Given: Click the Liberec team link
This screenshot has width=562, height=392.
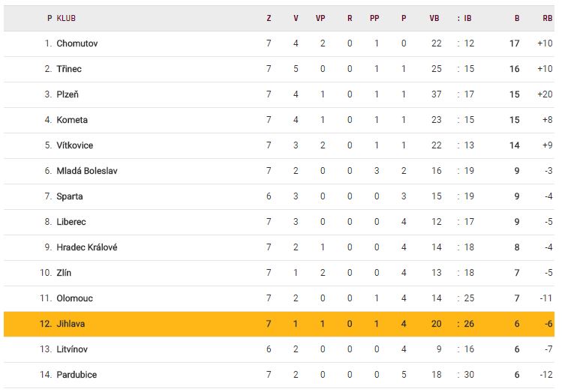Looking at the screenshot, I should tap(71, 222).
